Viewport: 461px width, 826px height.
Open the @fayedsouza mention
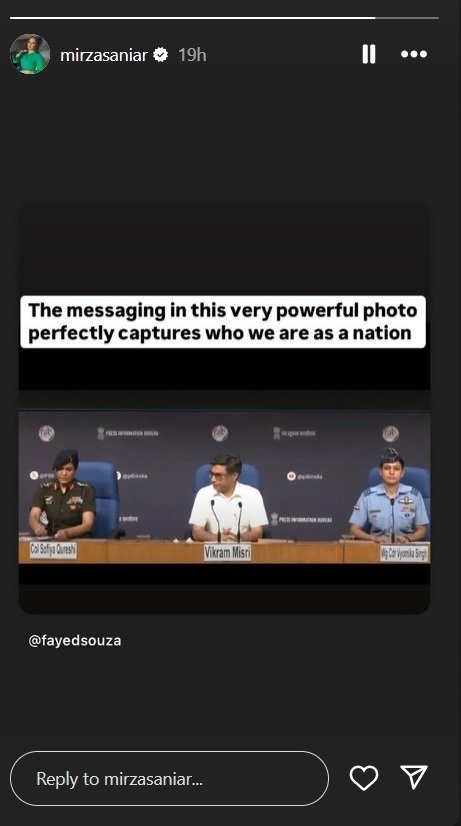(x=74, y=641)
